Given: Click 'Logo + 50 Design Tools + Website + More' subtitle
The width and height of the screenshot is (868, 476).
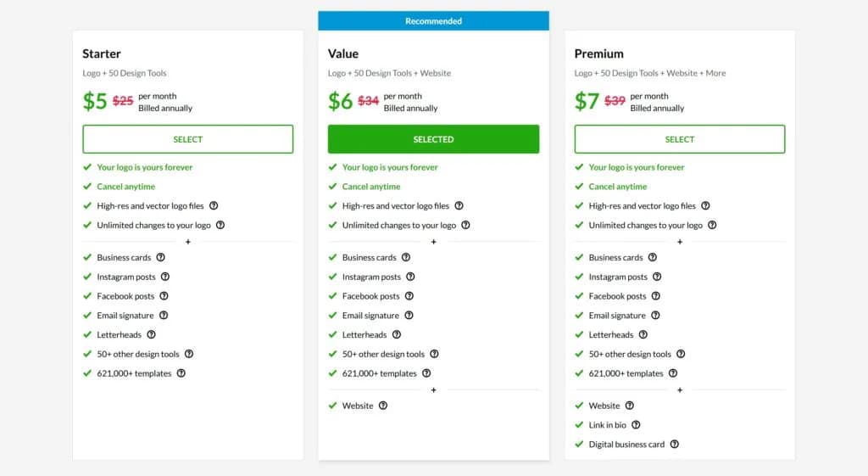Looking at the screenshot, I should point(650,73).
